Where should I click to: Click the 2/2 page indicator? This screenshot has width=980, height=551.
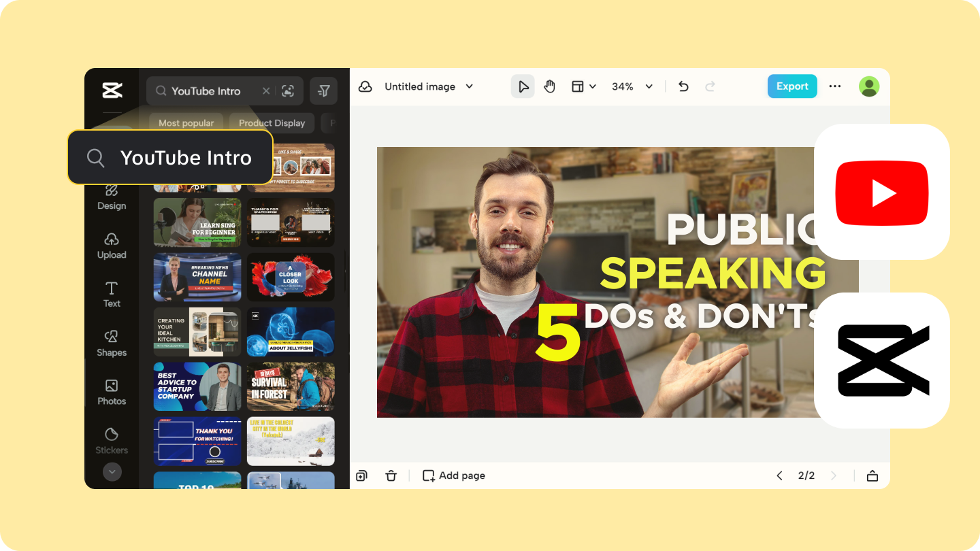coord(806,475)
